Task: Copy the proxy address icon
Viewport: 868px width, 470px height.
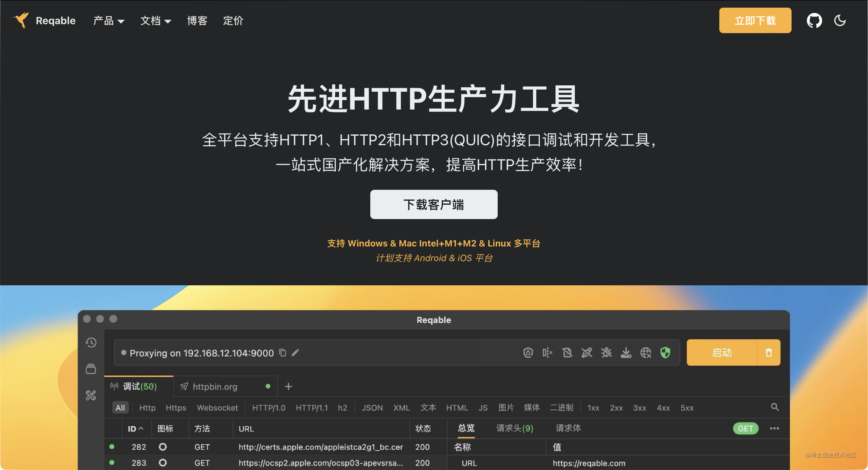Action: (282, 353)
